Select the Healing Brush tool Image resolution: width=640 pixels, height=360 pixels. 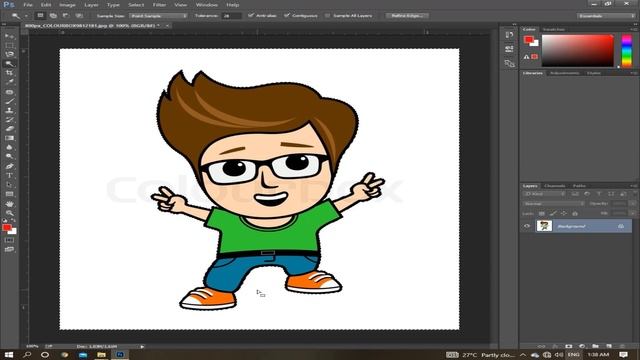point(9,92)
